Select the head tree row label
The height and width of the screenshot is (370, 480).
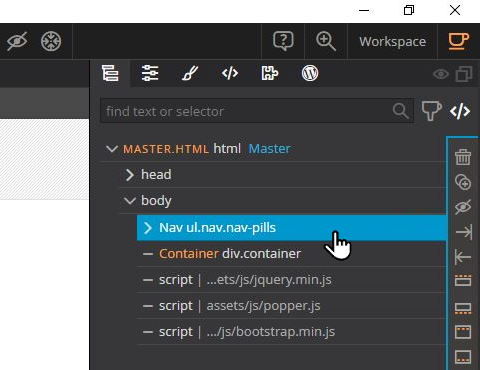coord(156,174)
